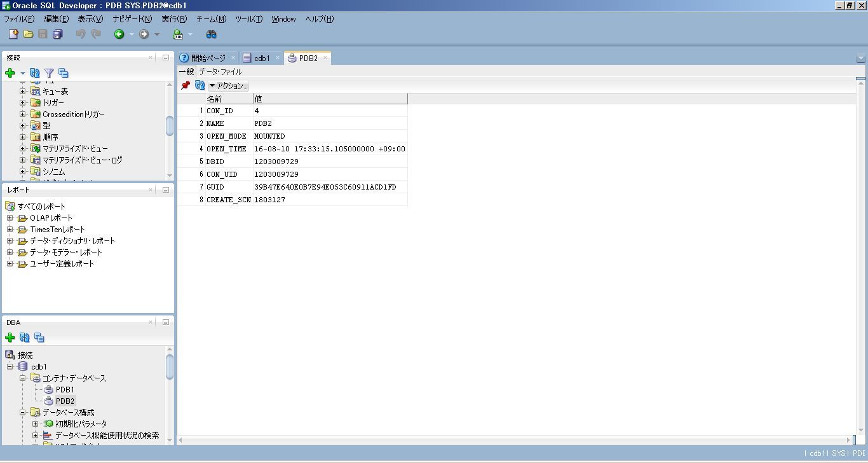This screenshot has height=463, width=868.
Task: Open a SQL Worksheet from the toolbar icon
Action: pos(178,34)
